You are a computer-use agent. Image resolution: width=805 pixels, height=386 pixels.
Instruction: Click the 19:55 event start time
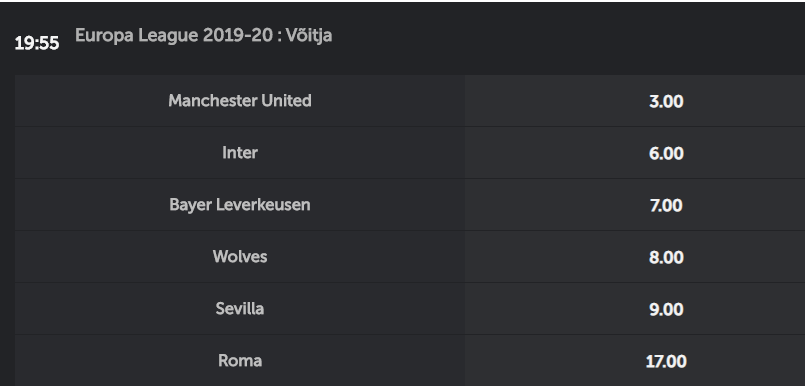pos(37,43)
